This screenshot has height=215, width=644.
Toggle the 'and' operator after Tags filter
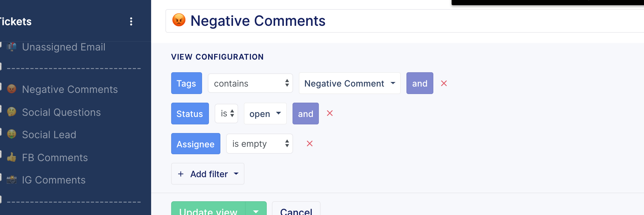[x=420, y=83]
